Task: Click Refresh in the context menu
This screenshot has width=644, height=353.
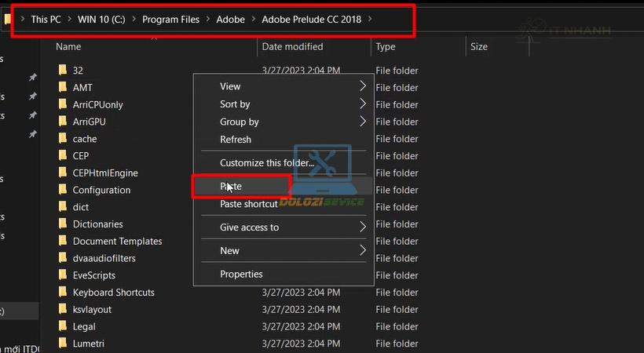Action: click(236, 140)
